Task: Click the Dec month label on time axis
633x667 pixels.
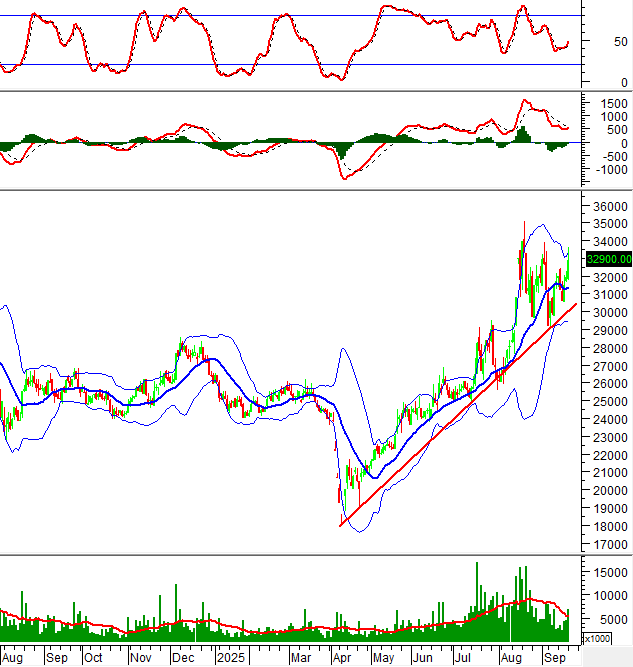Action: [183, 658]
